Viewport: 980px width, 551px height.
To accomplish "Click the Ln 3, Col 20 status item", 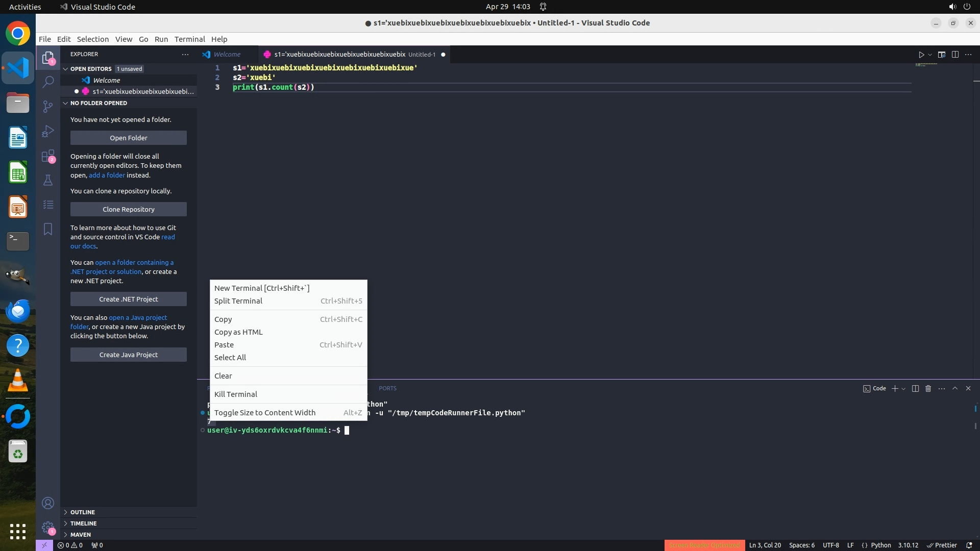I will [765, 545].
